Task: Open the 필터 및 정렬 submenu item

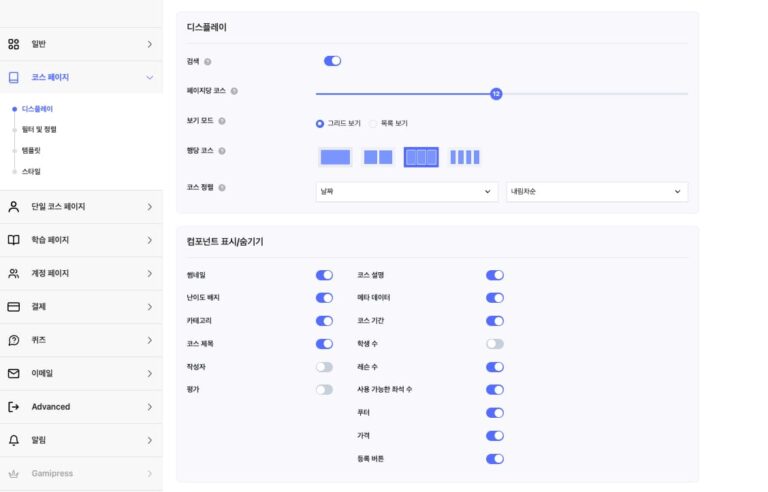Action: coord(39,129)
